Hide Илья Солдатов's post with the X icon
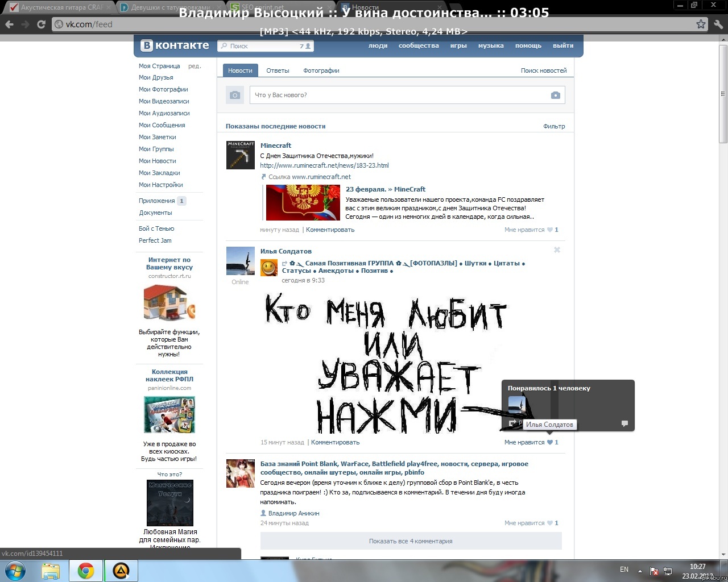Image resolution: width=728 pixels, height=582 pixels. 557,250
